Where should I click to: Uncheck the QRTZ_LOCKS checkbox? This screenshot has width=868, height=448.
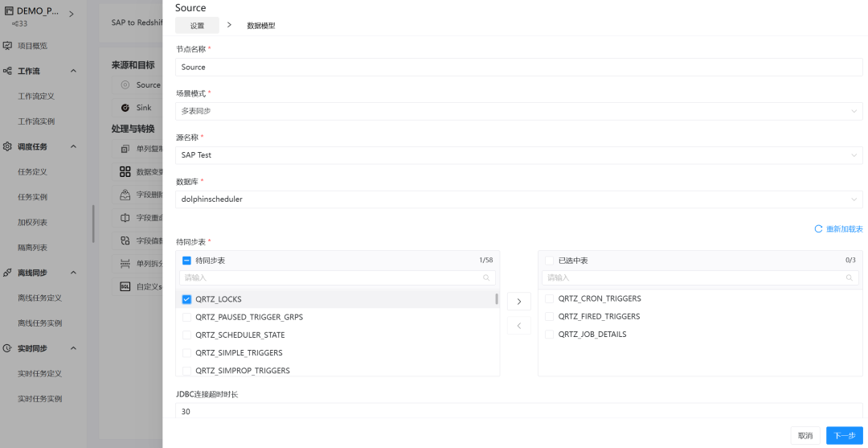click(186, 299)
